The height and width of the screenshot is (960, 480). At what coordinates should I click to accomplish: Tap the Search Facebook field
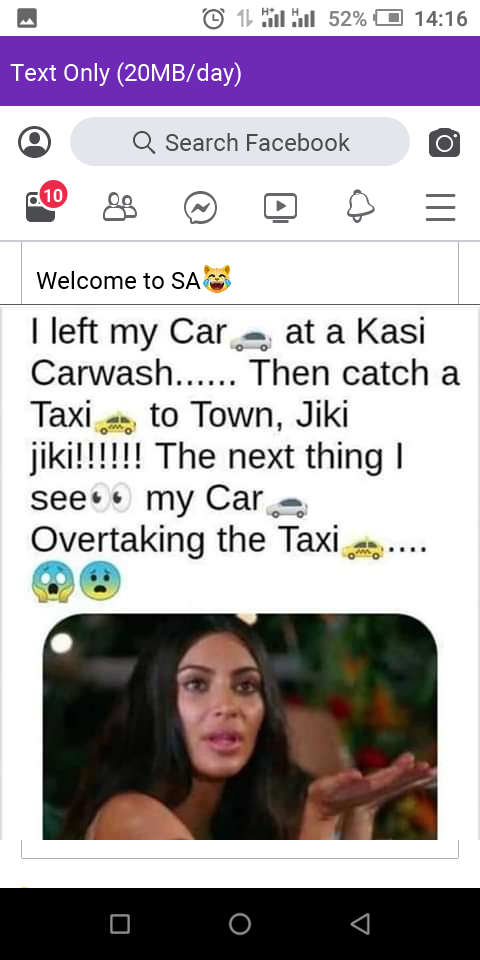(x=240, y=142)
